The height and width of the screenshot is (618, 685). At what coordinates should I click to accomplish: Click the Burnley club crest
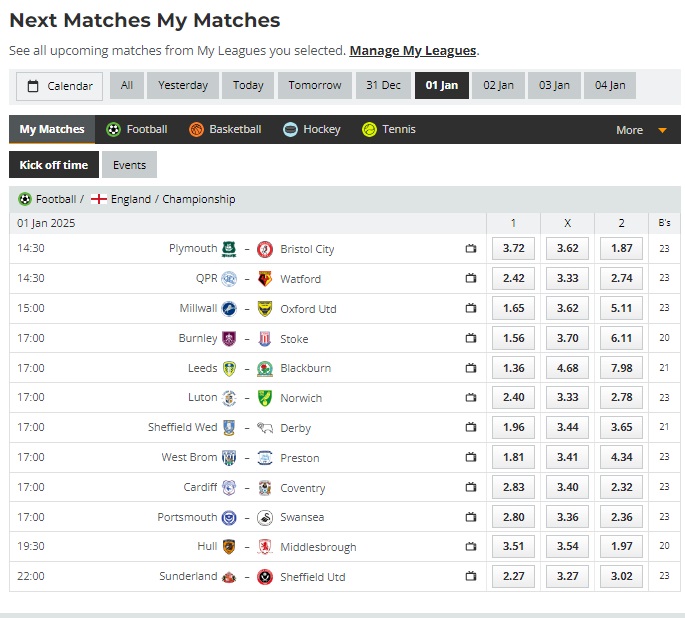click(229, 339)
